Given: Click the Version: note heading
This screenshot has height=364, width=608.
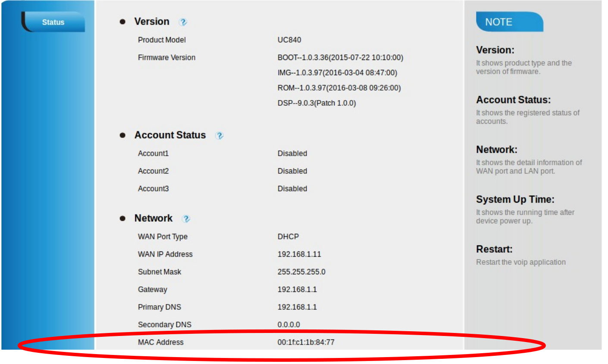Looking at the screenshot, I should click(x=495, y=50).
